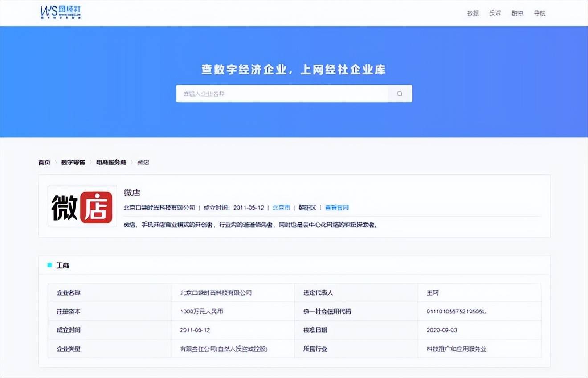
Task: Click the 2011-05-12 value in table
Action: pos(233,330)
